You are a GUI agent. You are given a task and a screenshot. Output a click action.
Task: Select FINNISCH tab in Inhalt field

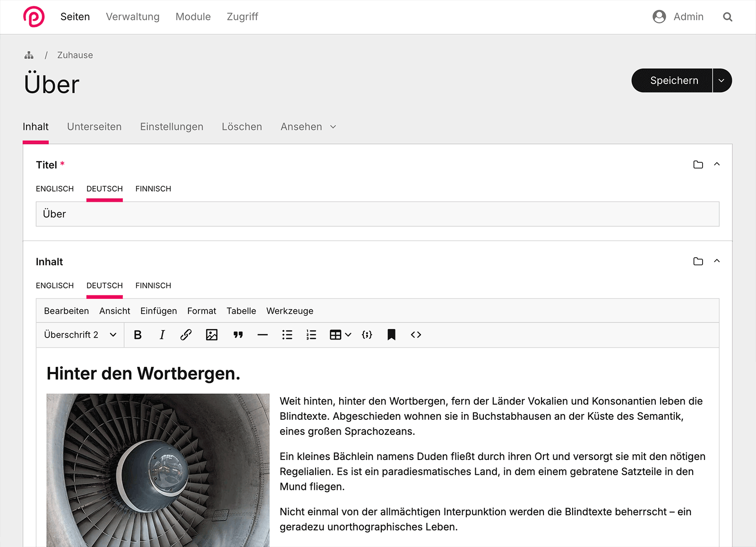click(x=153, y=286)
